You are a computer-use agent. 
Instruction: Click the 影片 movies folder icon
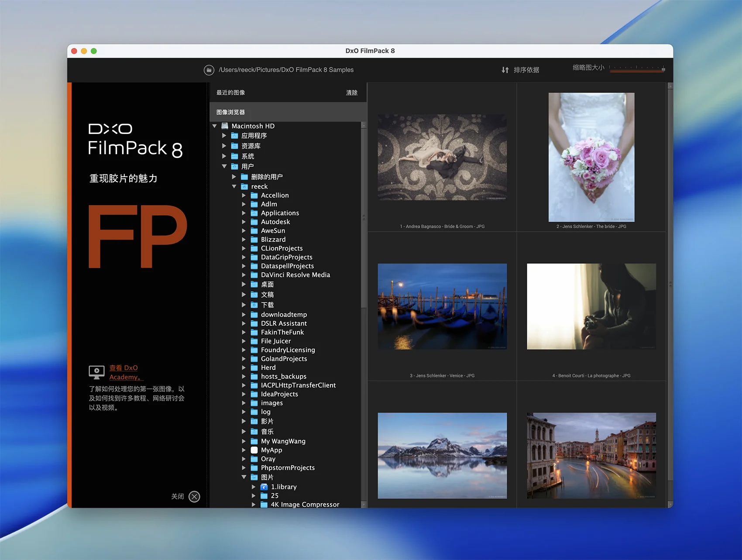(254, 421)
